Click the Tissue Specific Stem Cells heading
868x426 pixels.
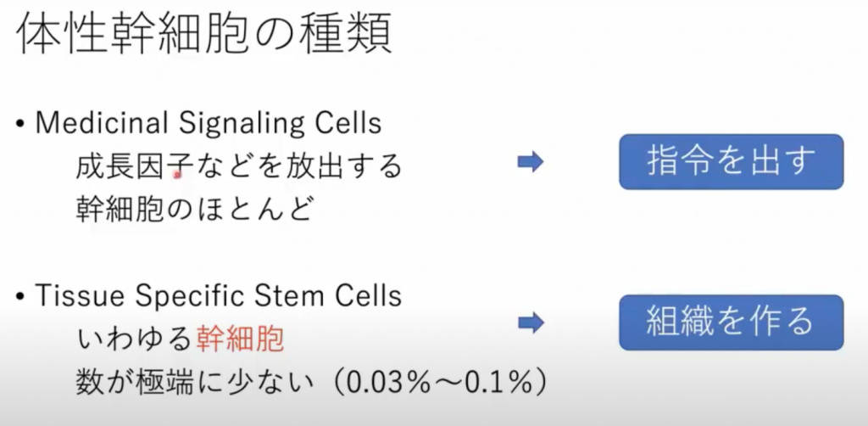click(x=218, y=295)
